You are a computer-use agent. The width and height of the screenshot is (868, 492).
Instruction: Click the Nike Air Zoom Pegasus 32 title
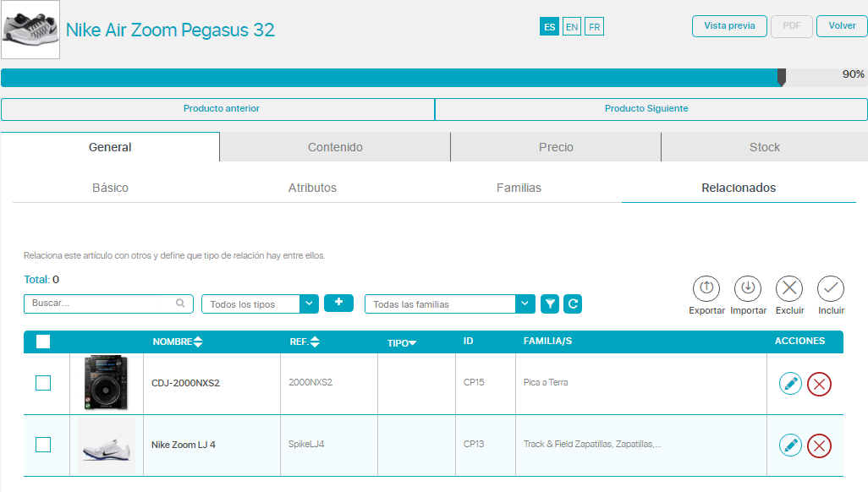[170, 30]
